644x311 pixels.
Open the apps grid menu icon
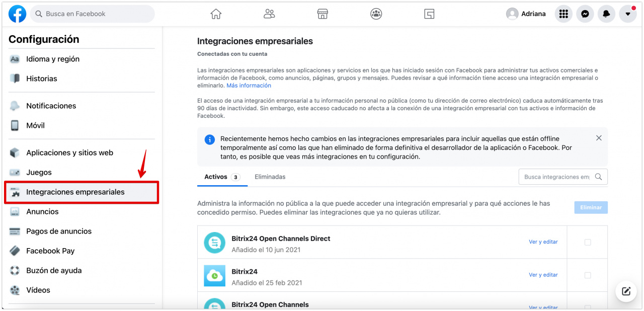(563, 14)
